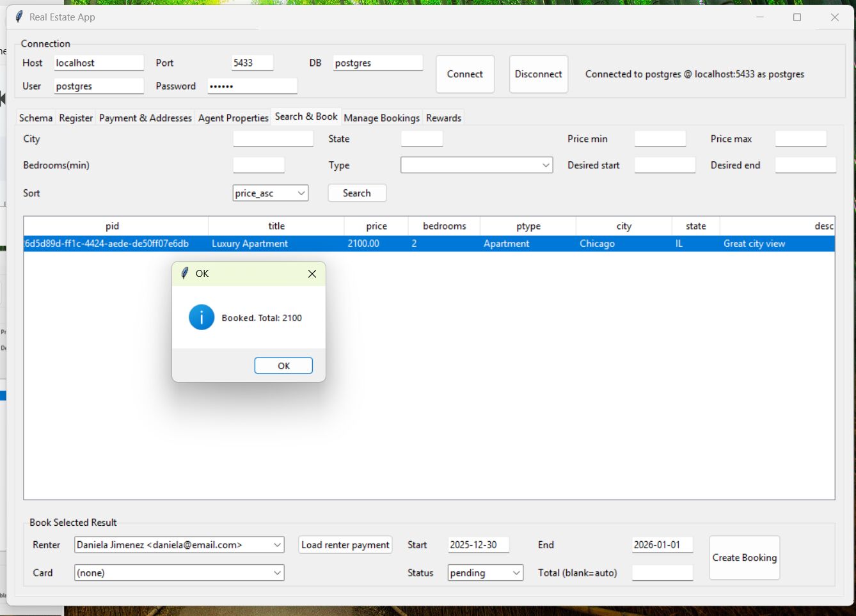
Task: Click the 'Booked. Total: 2100' message text
Action: click(262, 318)
